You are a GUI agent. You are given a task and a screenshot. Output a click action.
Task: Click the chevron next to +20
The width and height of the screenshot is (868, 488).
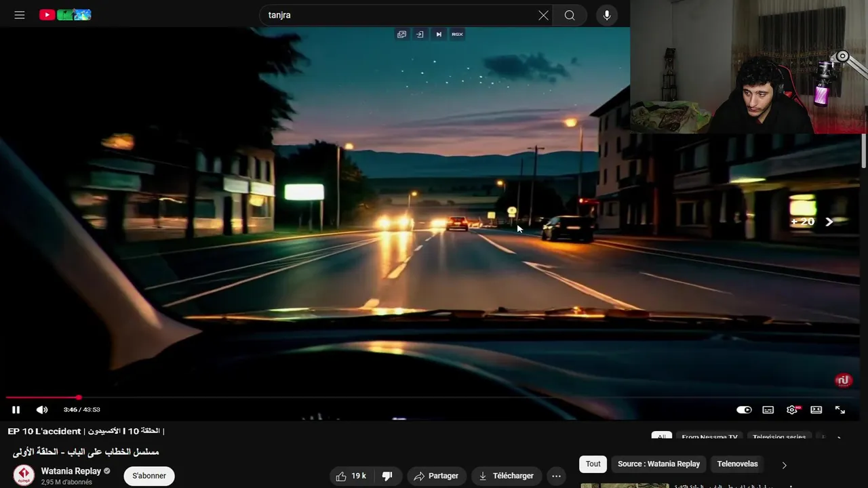tap(829, 222)
